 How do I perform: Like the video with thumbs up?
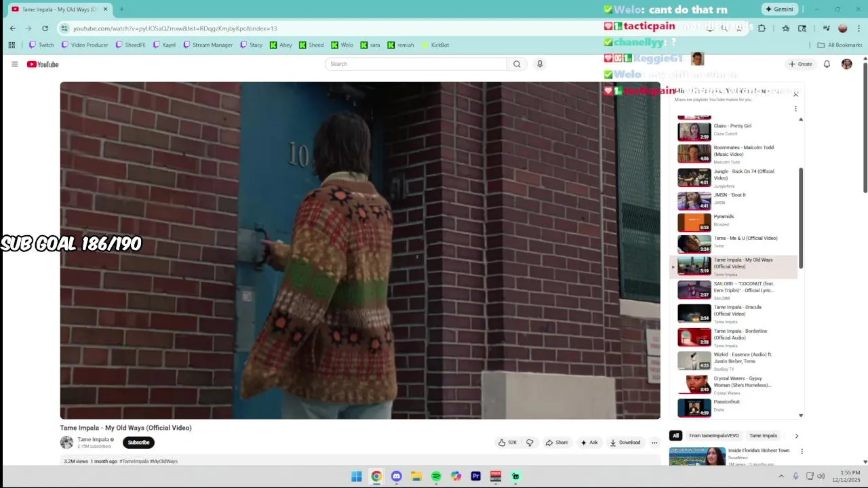pos(507,443)
